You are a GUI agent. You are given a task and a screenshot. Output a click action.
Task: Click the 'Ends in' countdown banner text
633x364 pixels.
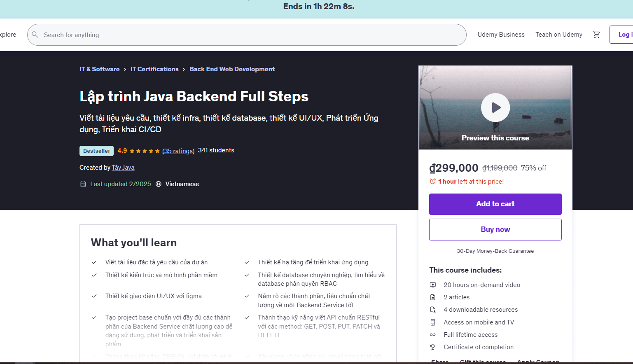pyautogui.click(x=319, y=6)
